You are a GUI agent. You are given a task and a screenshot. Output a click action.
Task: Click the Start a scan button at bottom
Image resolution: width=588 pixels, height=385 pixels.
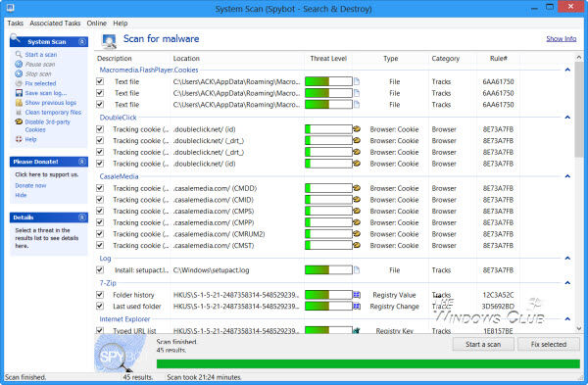pos(483,344)
